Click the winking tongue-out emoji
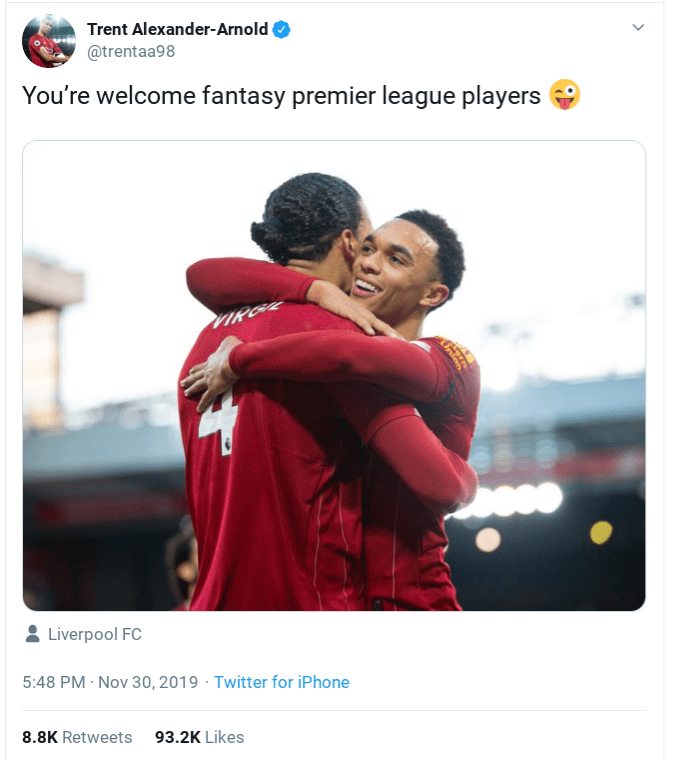 click(x=565, y=96)
